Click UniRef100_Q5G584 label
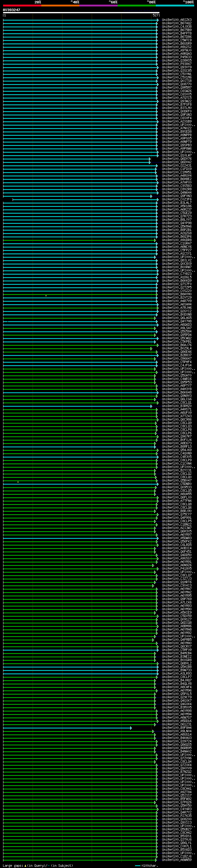Screen dimensions: 197x868 [x=177, y=332]
